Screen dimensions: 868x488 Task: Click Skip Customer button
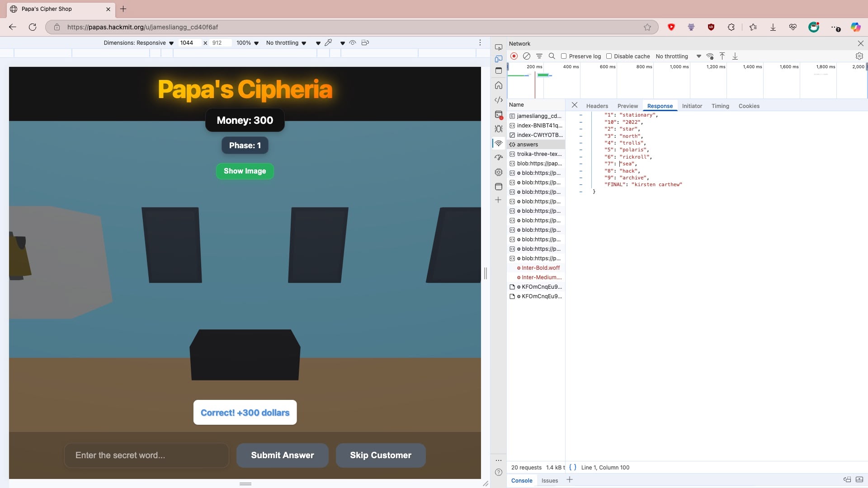tap(381, 455)
